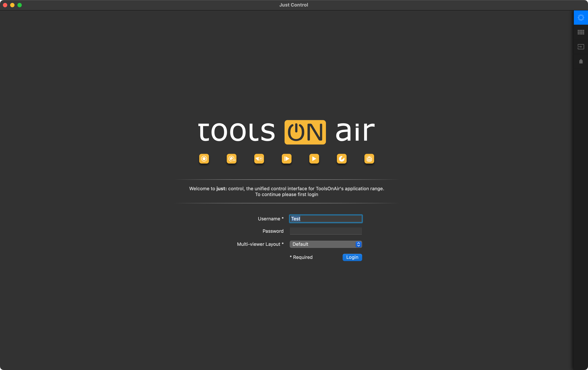Click the pie-circle app icon
Image resolution: width=588 pixels, height=370 pixels.
pos(342,159)
